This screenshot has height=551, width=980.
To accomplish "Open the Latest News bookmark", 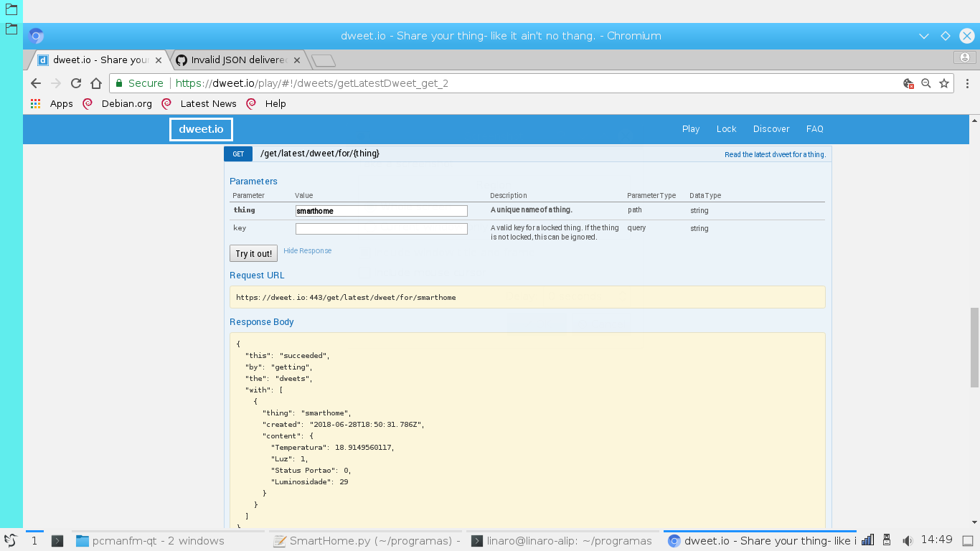I will point(199,103).
